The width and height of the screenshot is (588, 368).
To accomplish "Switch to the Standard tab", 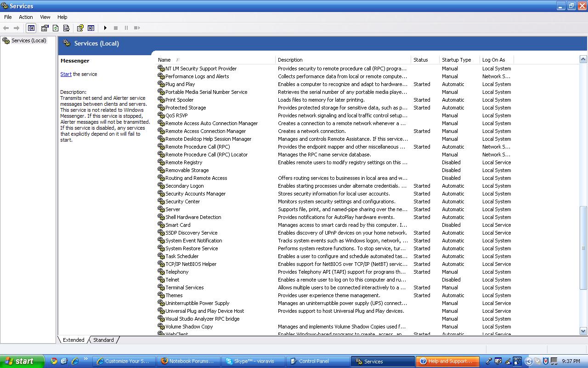I will coord(103,340).
